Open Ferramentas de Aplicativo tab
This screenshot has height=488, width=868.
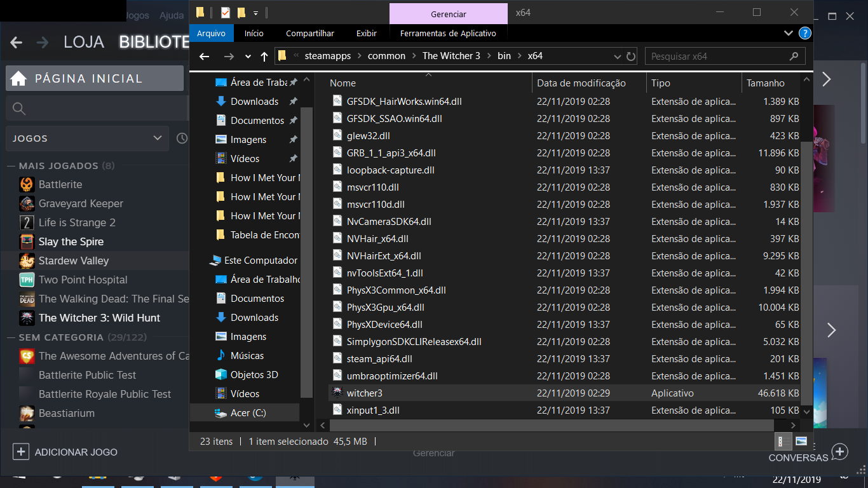pyautogui.click(x=449, y=33)
